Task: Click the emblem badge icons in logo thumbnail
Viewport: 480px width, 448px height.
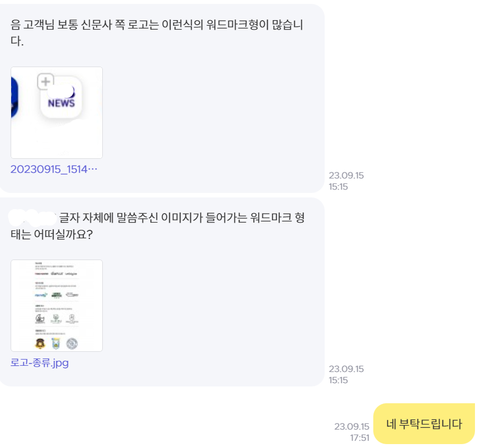Action: tap(56, 343)
